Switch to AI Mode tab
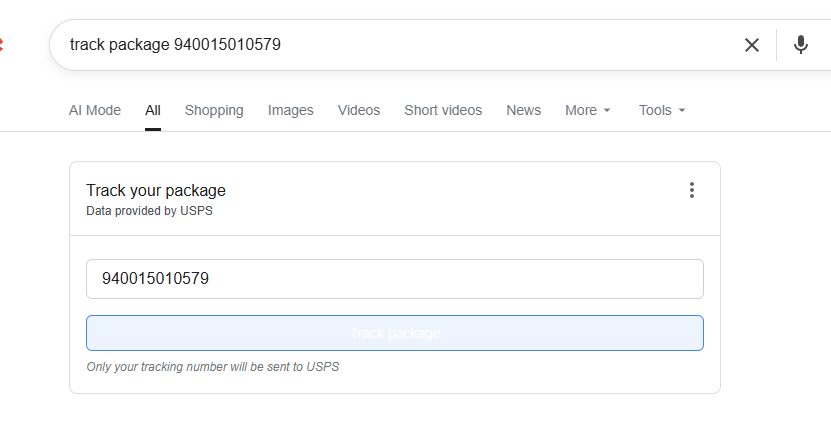Image resolution: width=831 pixels, height=422 pixels. click(95, 110)
